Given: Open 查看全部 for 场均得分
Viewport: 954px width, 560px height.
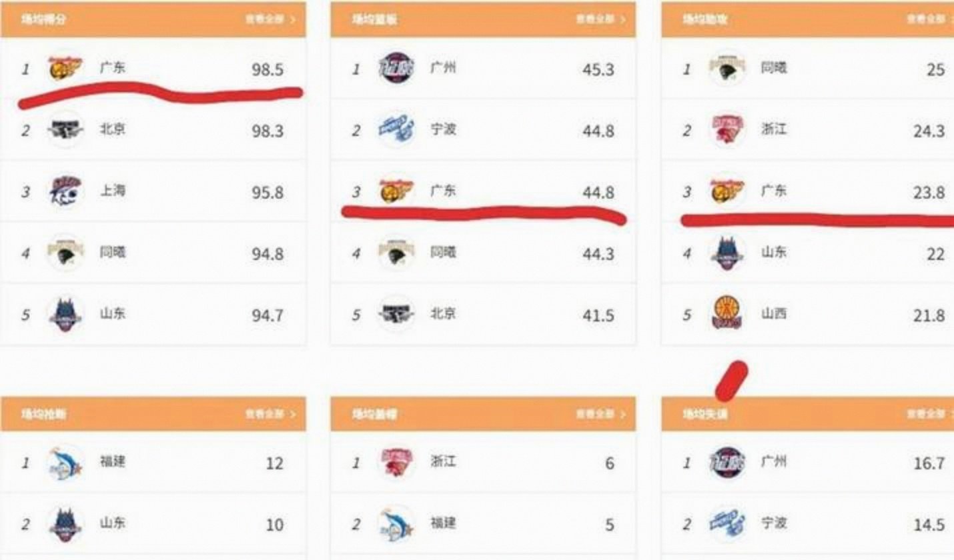Looking at the screenshot, I should pos(270,20).
